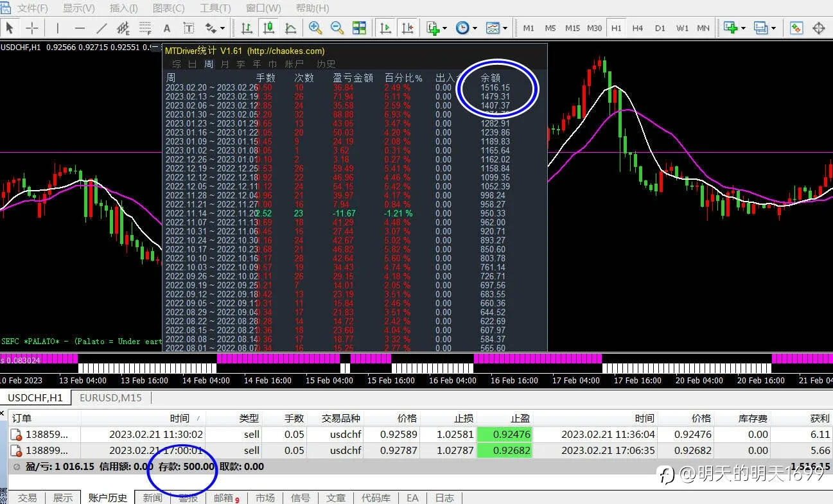Select the horizontal line drawing tool
Image resolution: width=833 pixels, height=504 pixels.
tap(80, 28)
